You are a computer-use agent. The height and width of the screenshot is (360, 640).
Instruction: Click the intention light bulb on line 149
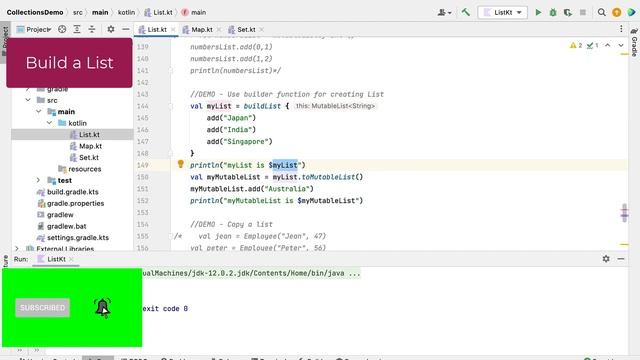coord(181,164)
